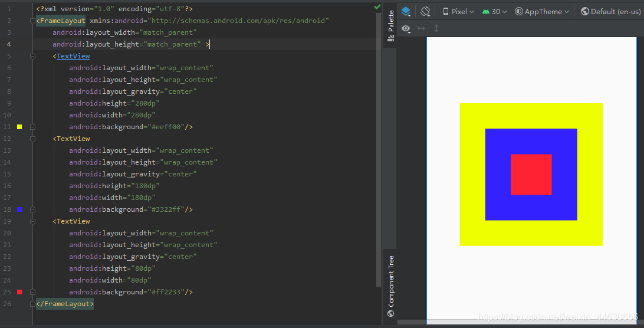Click the schemas.android.com namespace URL string
Screen dimensions: 644x328
[238, 21]
